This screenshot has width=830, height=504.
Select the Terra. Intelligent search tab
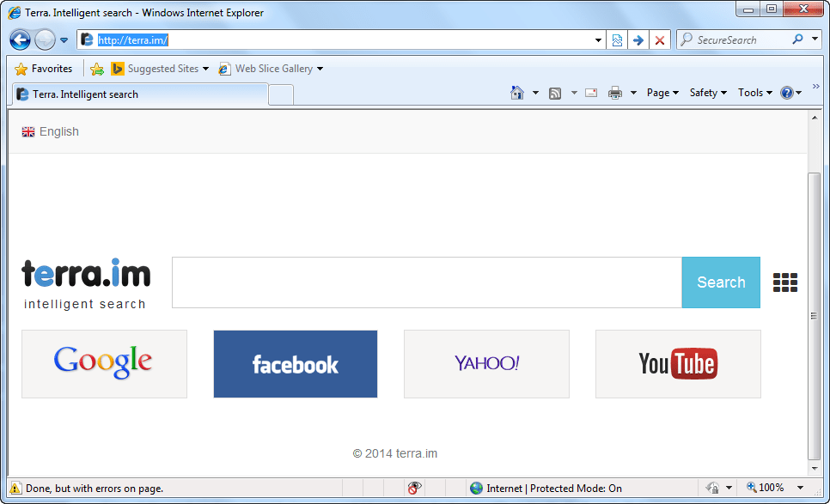pos(140,94)
